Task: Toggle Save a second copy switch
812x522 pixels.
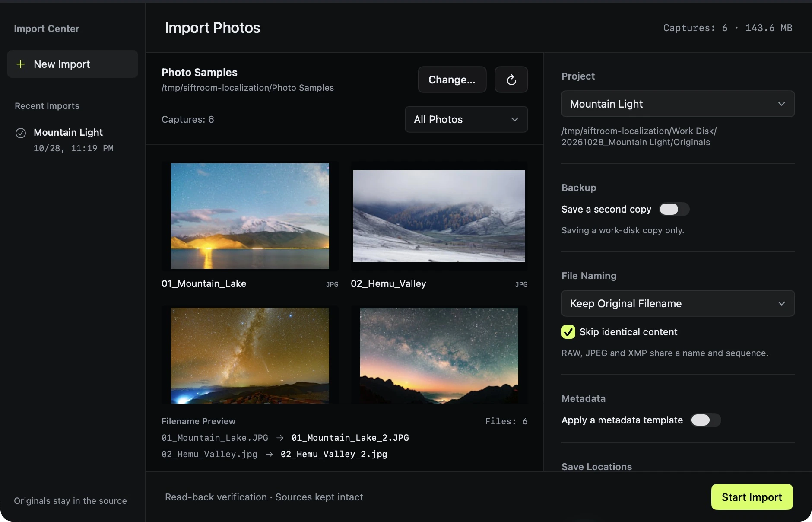Action: (x=674, y=209)
